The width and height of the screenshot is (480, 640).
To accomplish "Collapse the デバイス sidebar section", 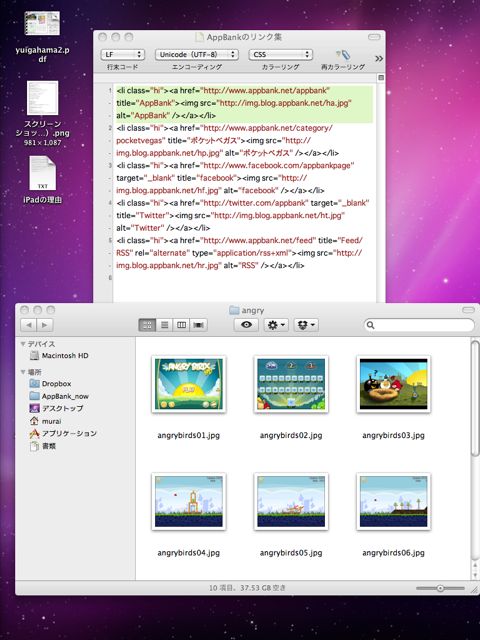I will click(23, 344).
